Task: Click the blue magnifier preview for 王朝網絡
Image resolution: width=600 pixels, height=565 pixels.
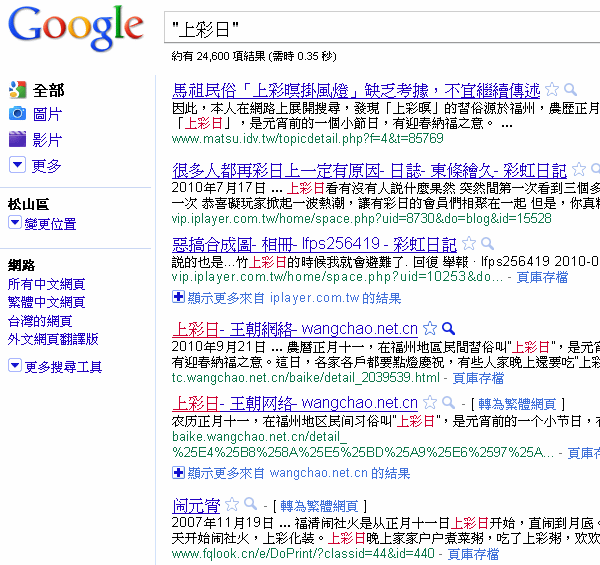Action: (448, 329)
